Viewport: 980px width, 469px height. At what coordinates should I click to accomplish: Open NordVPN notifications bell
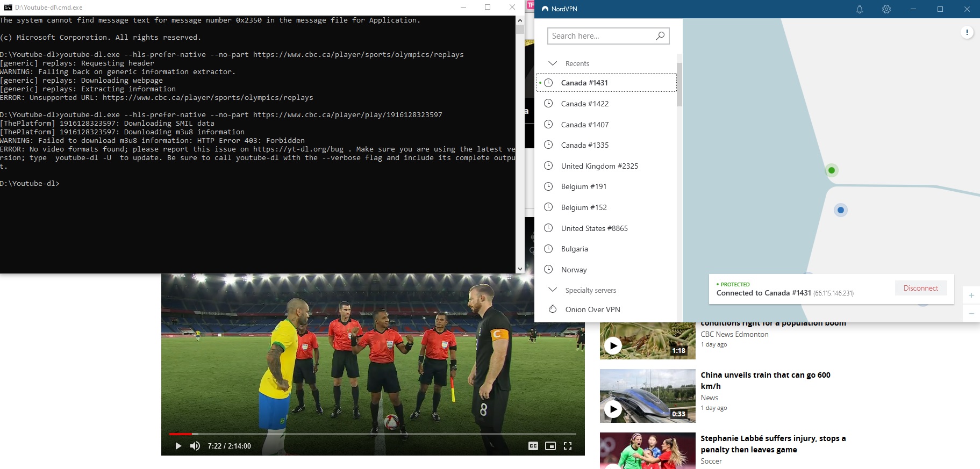click(x=860, y=9)
